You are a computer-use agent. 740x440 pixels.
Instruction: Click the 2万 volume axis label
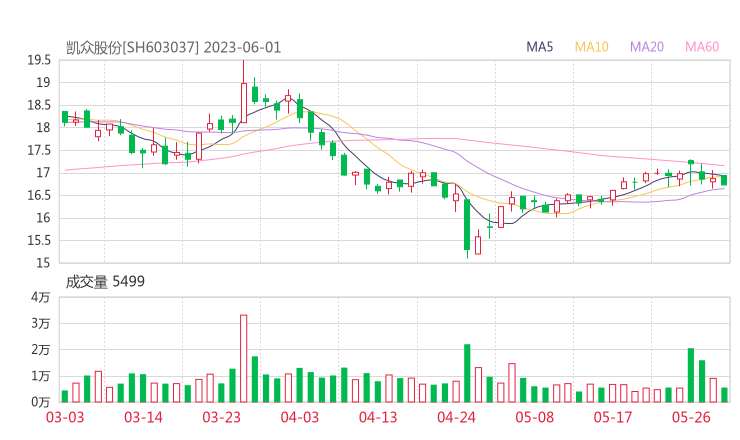(41, 350)
